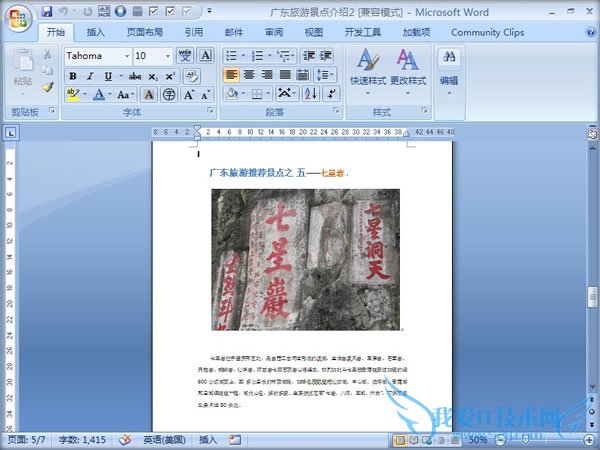Decrease paragraph indent
600x450 pixels.
tap(308, 56)
